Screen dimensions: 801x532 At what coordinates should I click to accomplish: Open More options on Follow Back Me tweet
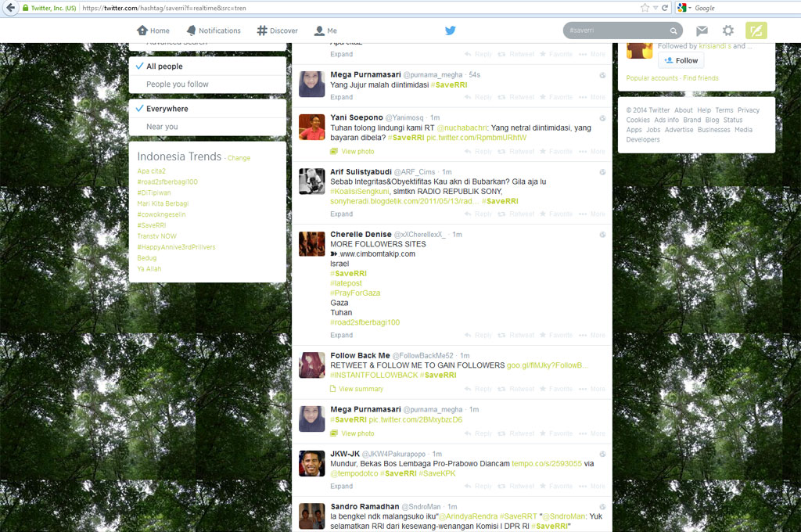tap(592, 389)
